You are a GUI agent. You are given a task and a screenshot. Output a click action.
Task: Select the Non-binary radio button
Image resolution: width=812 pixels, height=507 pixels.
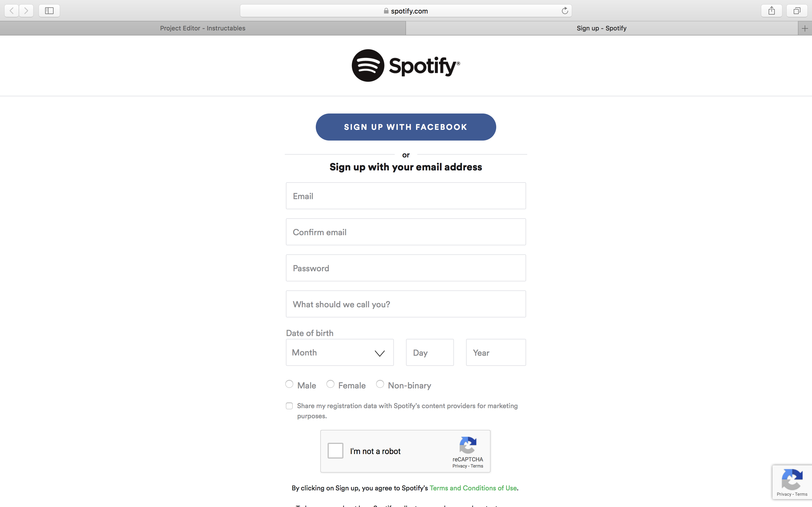pyautogui.click(x=380, y=384)
